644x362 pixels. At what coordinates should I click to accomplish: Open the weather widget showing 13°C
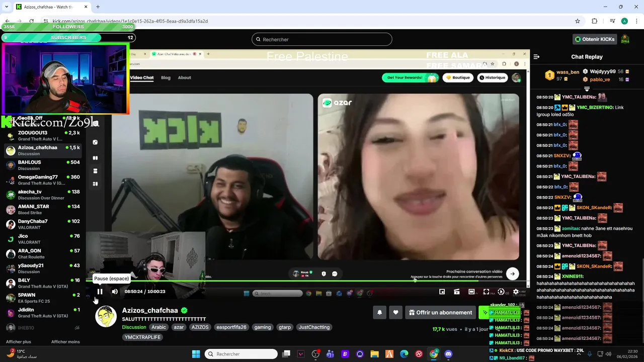point(21,354)
